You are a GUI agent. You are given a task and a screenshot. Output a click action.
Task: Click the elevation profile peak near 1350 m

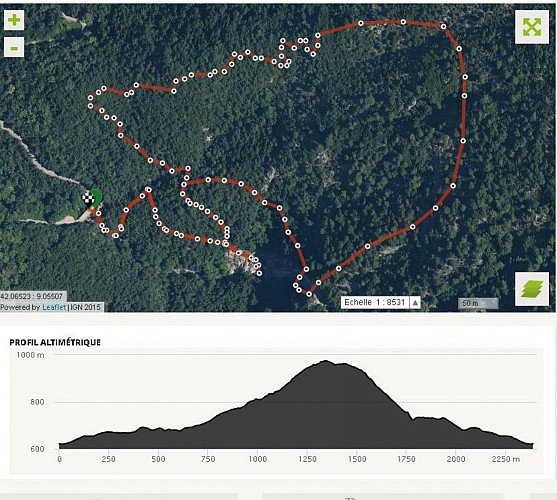326,362
